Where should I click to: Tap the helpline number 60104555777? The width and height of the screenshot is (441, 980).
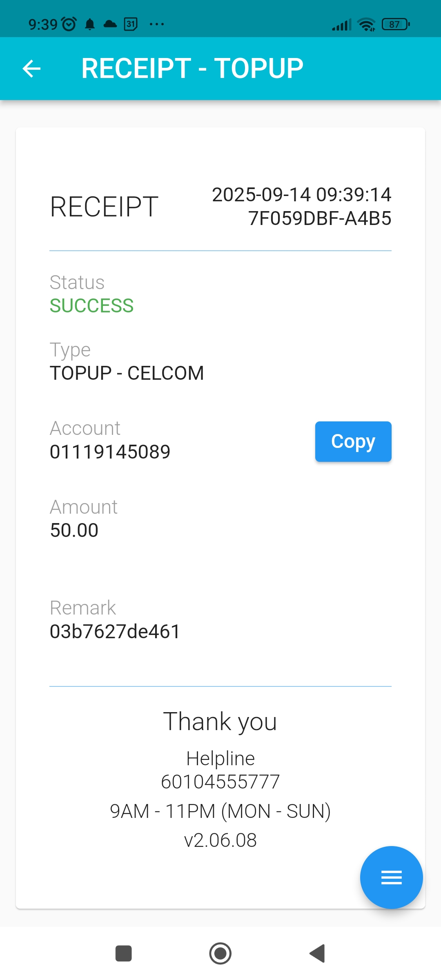pyautogui.click(x=220, y=782)
